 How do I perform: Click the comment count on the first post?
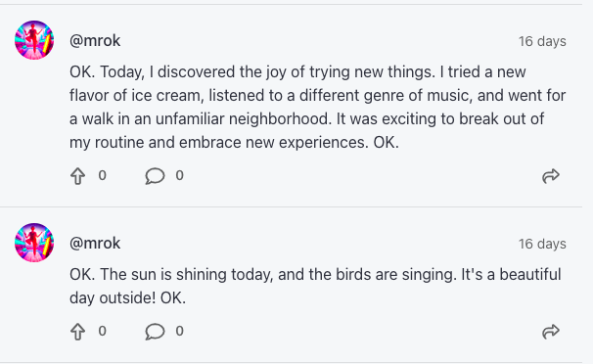pos(180,175)
